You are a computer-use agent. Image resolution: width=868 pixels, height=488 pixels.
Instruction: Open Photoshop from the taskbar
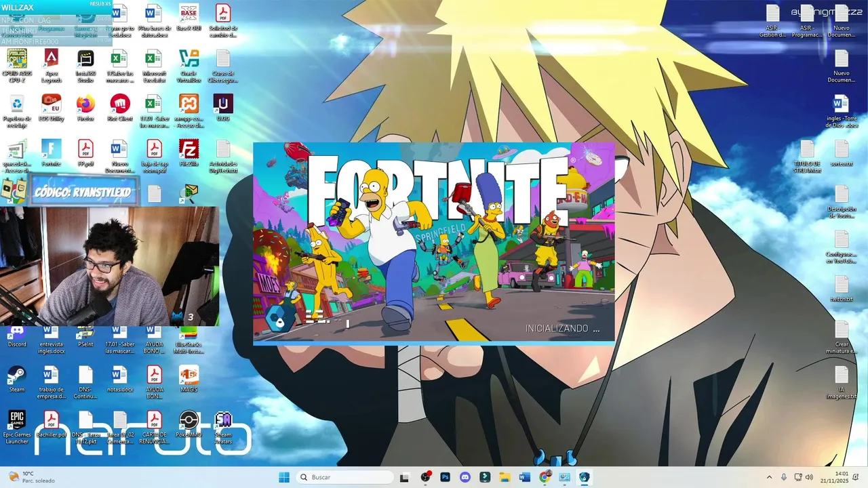445,477
